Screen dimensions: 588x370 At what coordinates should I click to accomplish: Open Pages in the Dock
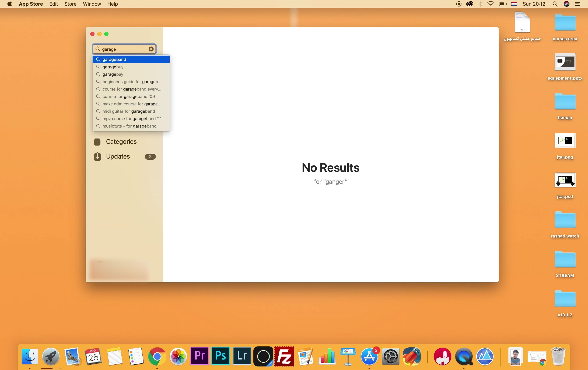pos(306,356)
